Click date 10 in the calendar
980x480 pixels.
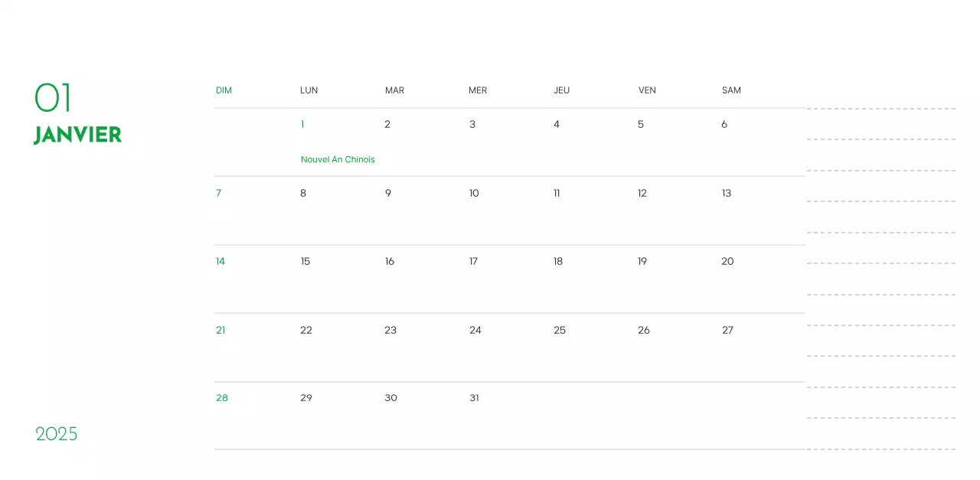(474, 193)
